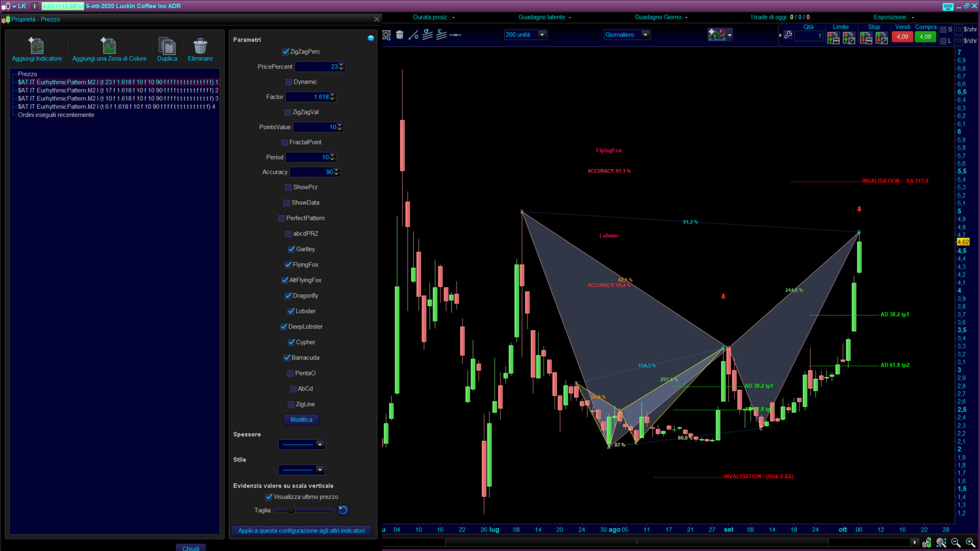The height and width of the screenshot is (551, 980).
Task: Click the zoom out magnifier icon
Action: pos(955,542)
